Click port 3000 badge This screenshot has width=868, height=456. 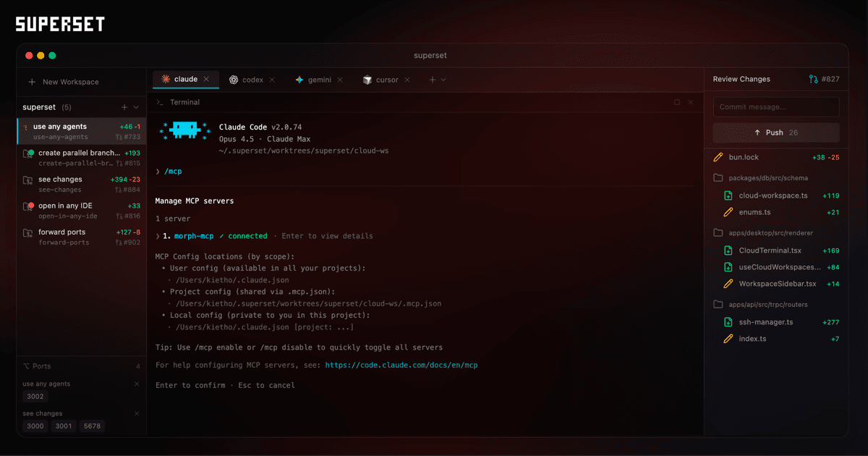pyautogui.click(x=35, y=426)
